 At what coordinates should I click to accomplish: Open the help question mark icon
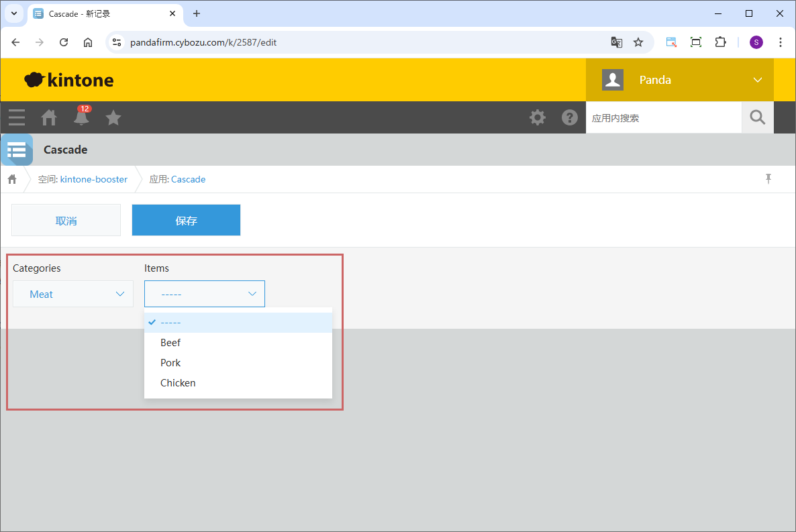[570, 117]
